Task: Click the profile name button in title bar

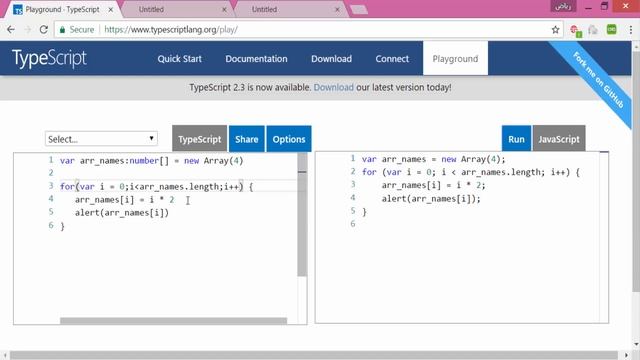Action: click(563, 6)
